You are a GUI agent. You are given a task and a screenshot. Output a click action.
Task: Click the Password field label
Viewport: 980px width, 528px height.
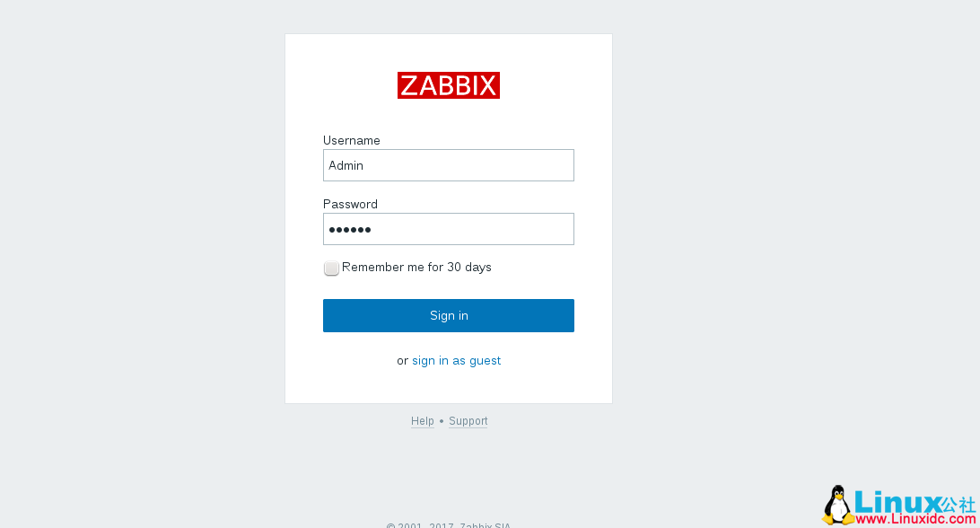tap(350, 204)
